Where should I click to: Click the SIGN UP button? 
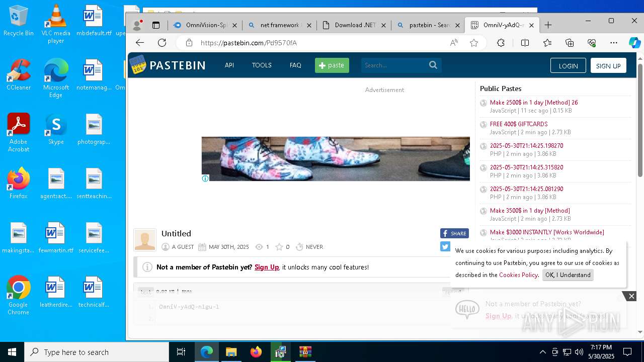608,66
